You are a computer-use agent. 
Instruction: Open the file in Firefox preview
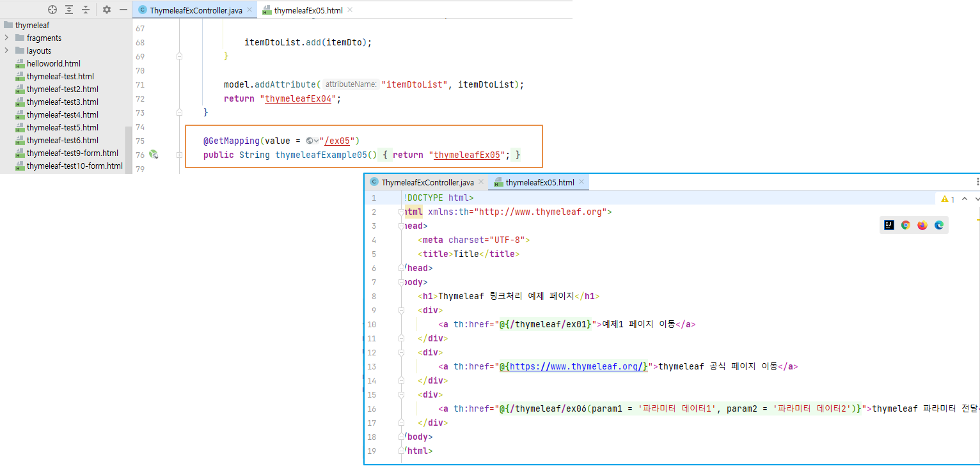tap(922, 225)
